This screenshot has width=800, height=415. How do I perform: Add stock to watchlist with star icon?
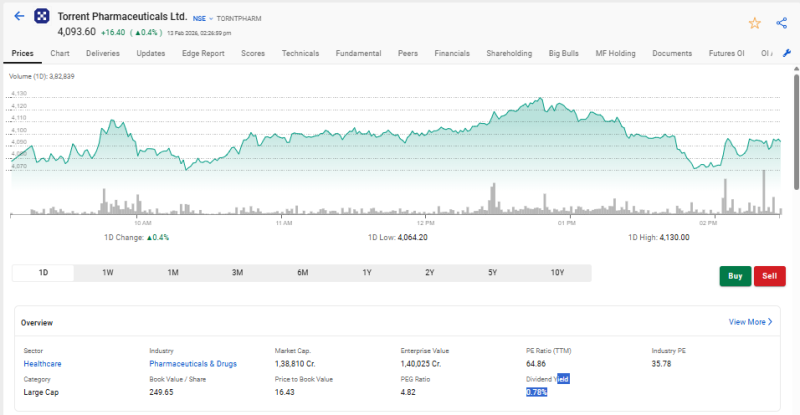755,23
